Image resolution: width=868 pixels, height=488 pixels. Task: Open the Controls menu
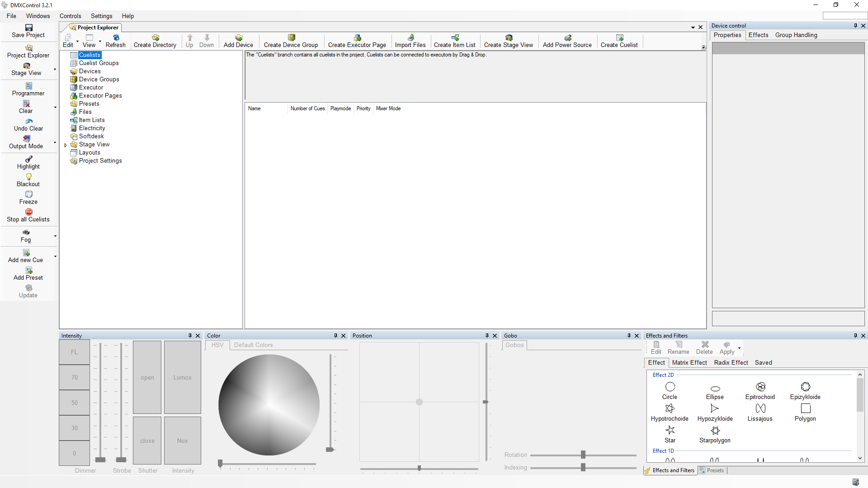70,16
